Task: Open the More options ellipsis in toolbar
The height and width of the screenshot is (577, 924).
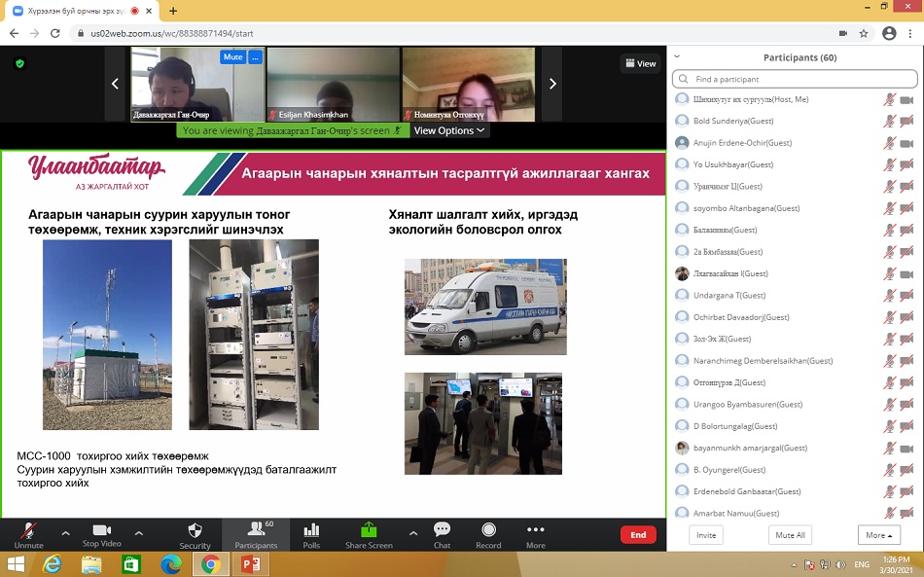Action: [x=535, y=531]
